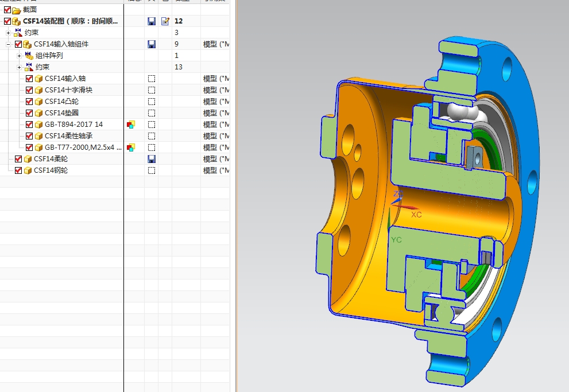This screenshot has height=392, width=569.
Task: Select the CSF14十字滑块 tree item
Action: 68,90
